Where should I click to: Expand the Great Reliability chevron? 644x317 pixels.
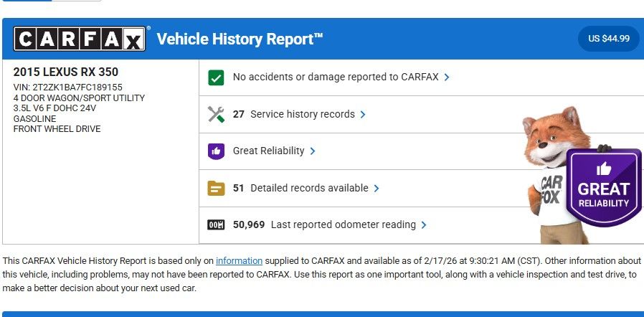coord(313,151)
